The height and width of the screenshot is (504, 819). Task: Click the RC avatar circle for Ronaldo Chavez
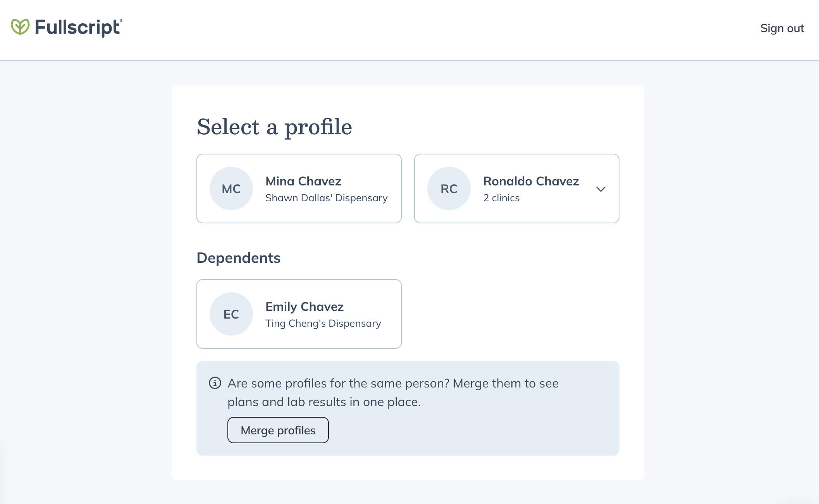[448, 189]
